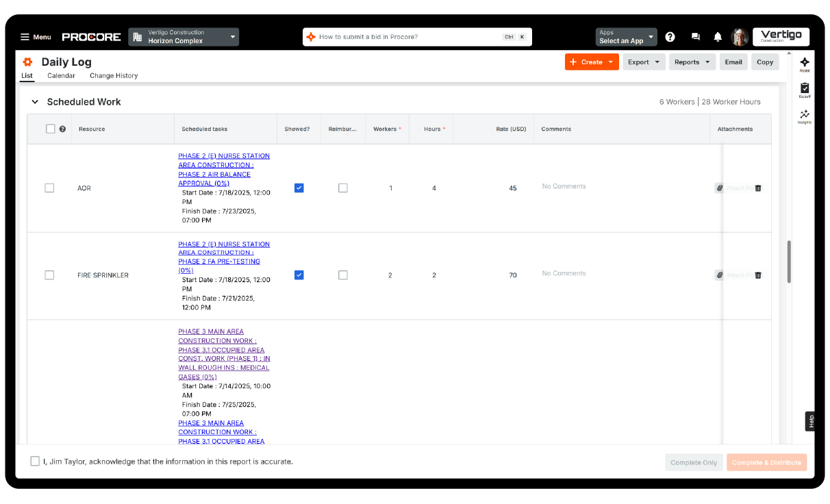Click the attachment paperclip in AOR row

[720, 188]
